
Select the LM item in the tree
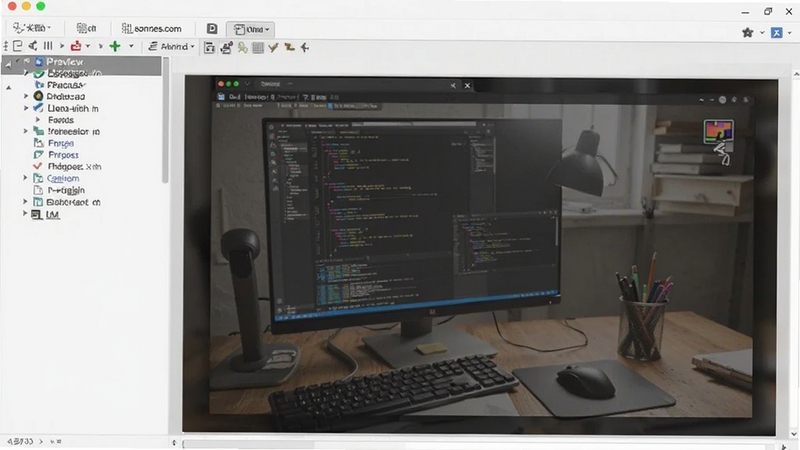(x=53, y=215)
